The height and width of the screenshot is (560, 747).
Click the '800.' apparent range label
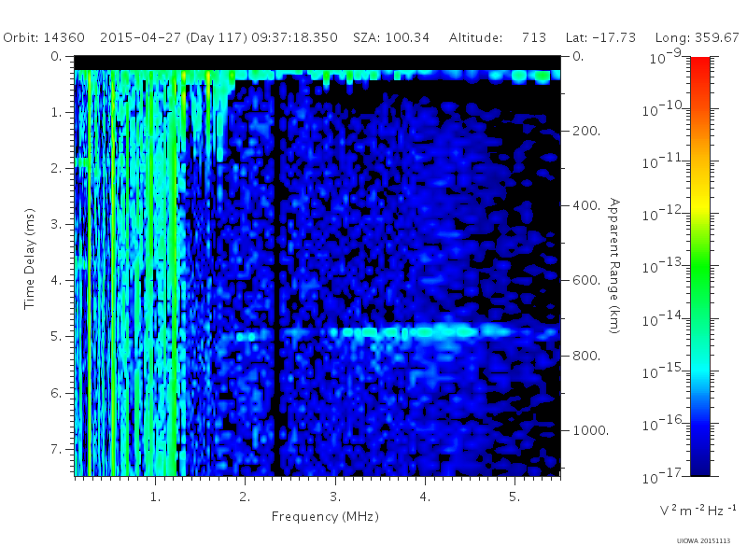click(x=586, y=356)
